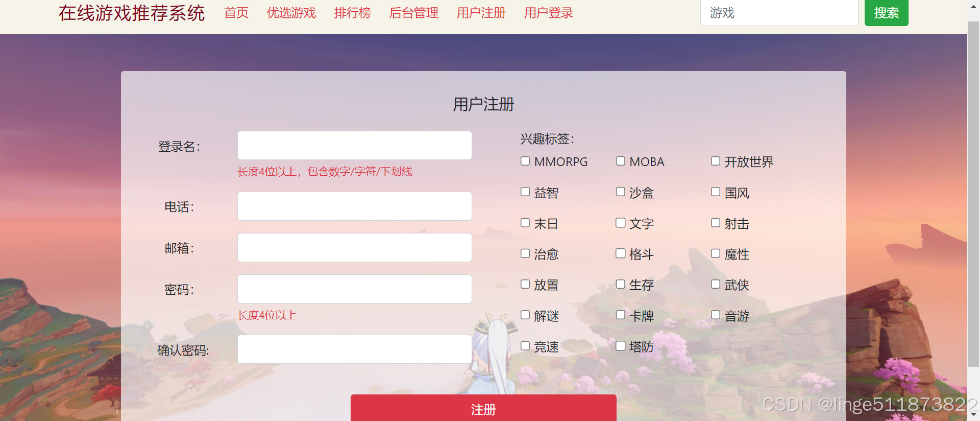
Task: Toggle the 射击 checkbox
Action: click(716, 223)
